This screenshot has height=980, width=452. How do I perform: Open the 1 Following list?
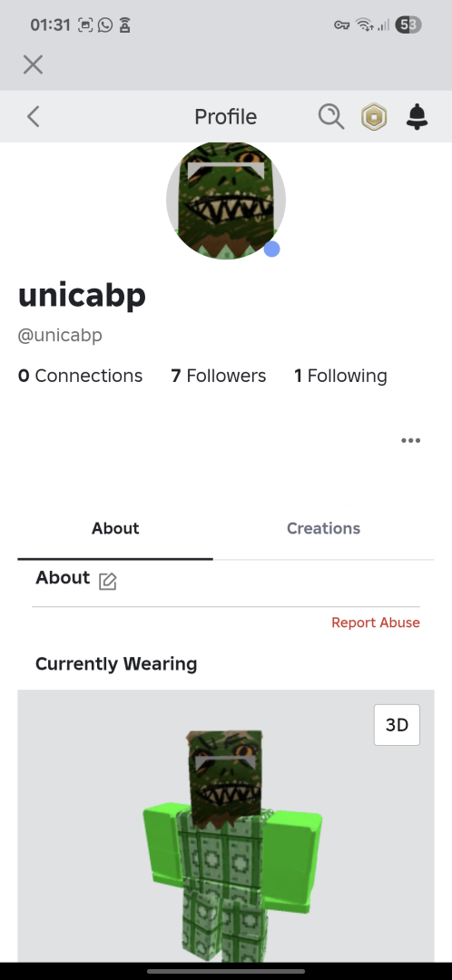click(x=340, y=376)
